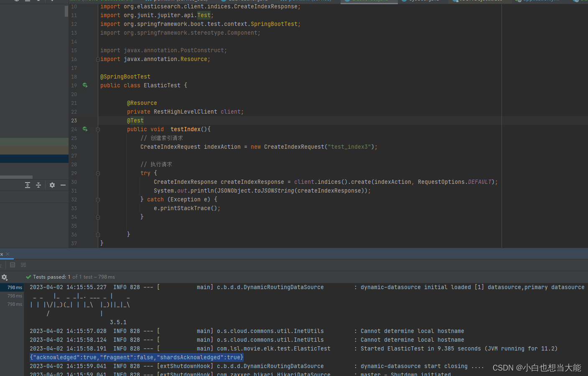Image resolution: width=588 pixels, height=376 pixels.
Task: Click the @Test annotation on line 23
Action: (x=135, y=120)
